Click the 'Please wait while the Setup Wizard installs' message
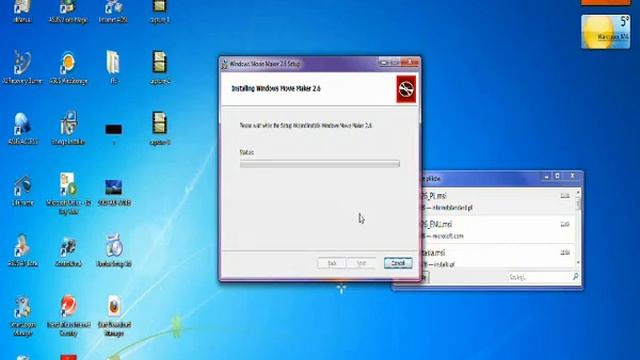Image resolution: width=640 pixels, height=360 pixels. click(306, 126)
